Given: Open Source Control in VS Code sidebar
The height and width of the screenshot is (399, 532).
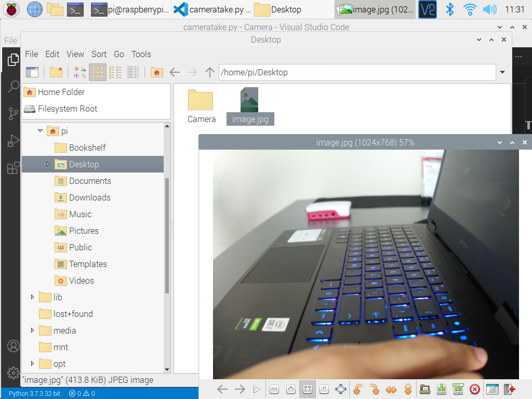Looking at the screenshot, I should click(13, 114).
